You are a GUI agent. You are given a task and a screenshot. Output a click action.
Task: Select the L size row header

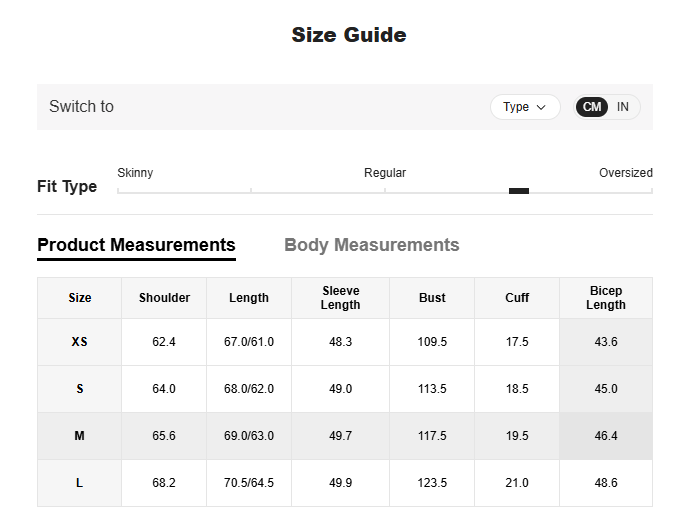[80, 483]
